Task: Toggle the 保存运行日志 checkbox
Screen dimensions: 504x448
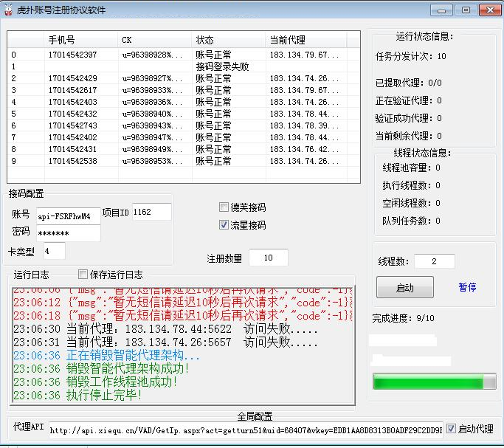Action: pos(83,275)
